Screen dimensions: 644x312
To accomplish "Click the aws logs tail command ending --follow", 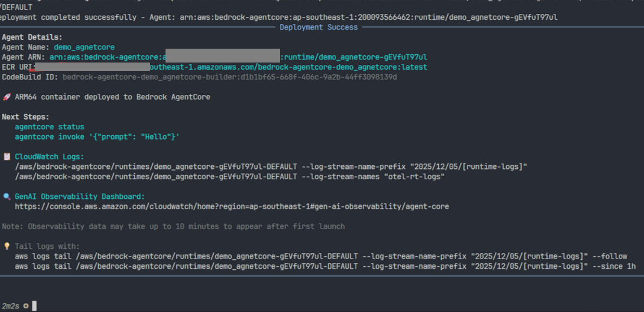I will [x=321, y=256].
